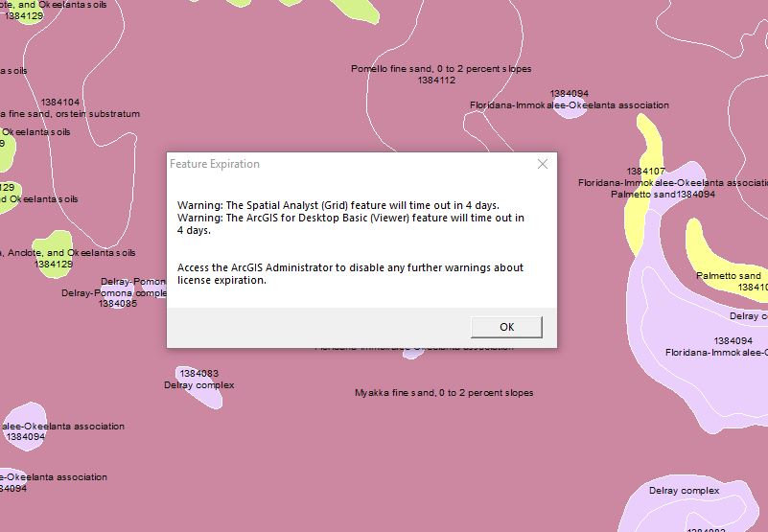
Task: Select the 1384112 map label
Action: 436,80
